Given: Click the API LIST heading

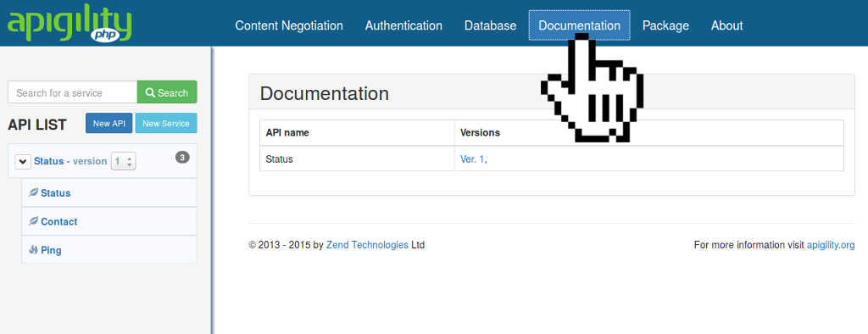Looking at the screenshot, I should 37,125.
